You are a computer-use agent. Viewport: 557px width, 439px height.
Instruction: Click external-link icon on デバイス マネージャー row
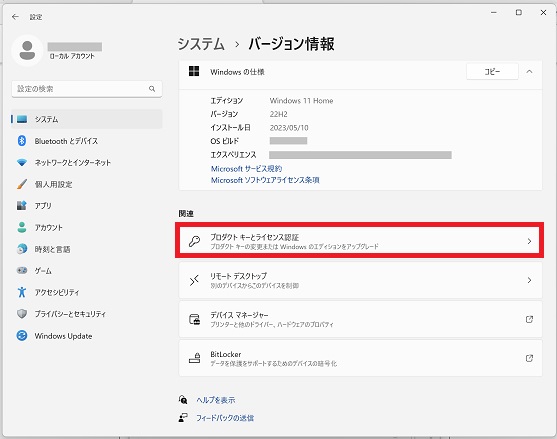coord(529,319)
